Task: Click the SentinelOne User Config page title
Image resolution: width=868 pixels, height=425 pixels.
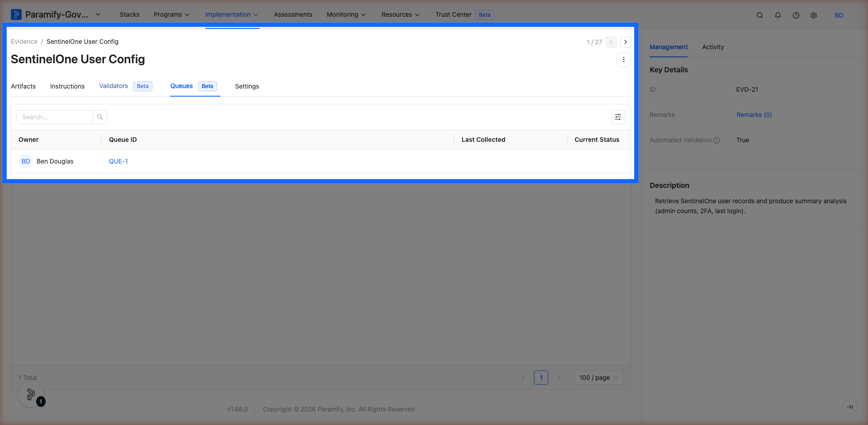Action: (x=78, y=59)
